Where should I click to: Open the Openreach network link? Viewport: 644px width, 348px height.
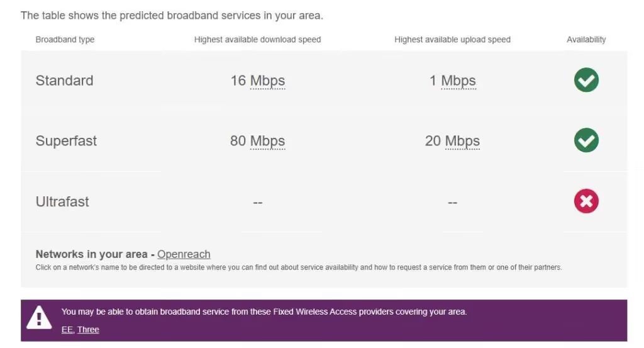tap(184, 254)
